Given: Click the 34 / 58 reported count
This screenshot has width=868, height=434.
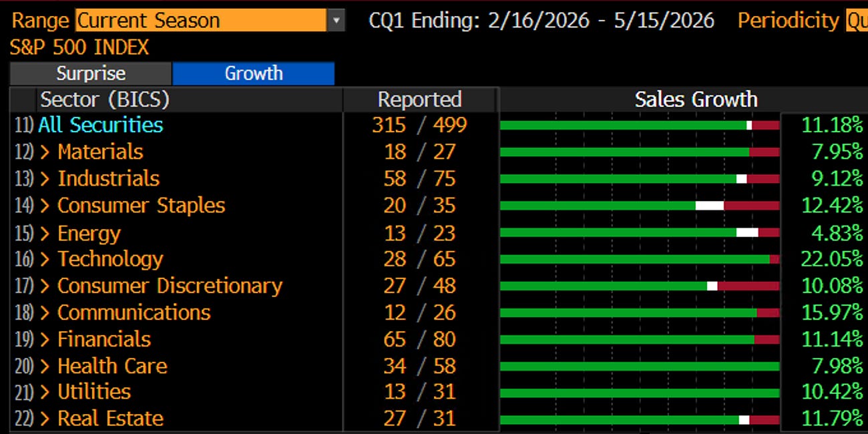Looking at the screenshot, I should [x=420, y=366].
